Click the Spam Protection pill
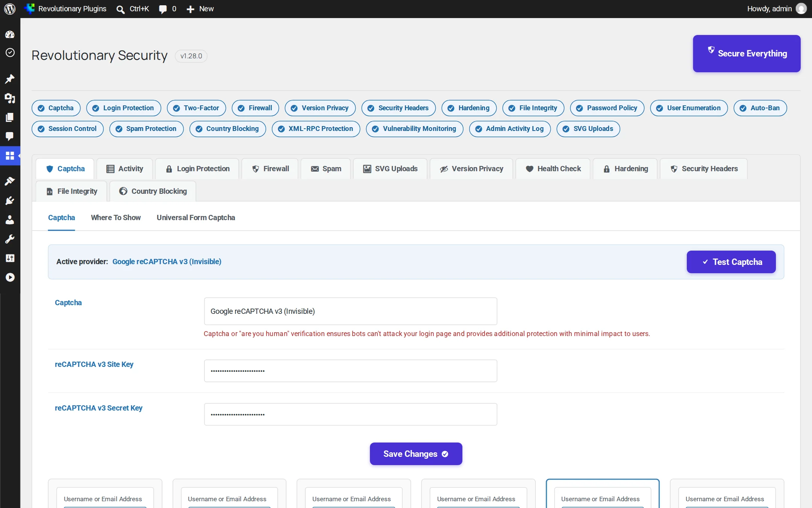This screenshot has width=812, height=508. click(x=146, y=129)
